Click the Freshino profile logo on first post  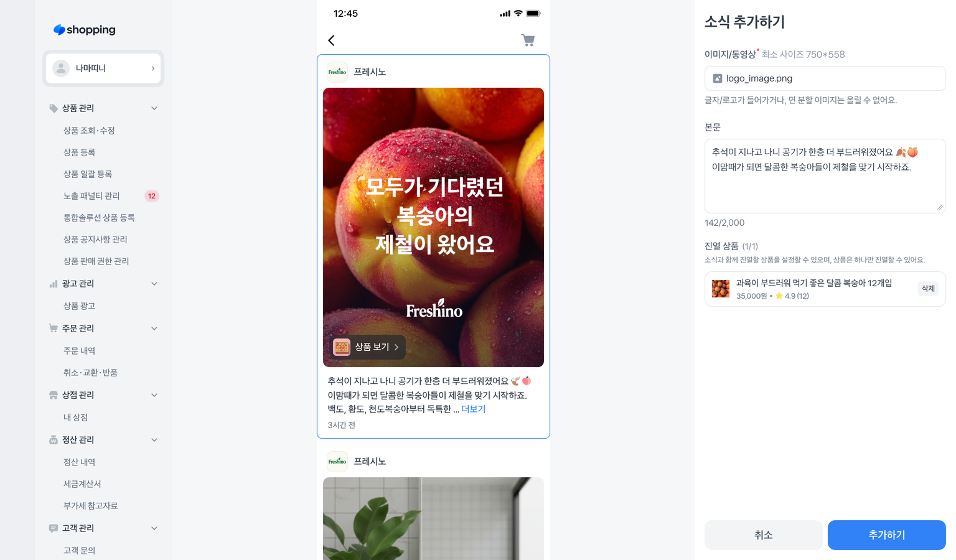click(337, 72)
